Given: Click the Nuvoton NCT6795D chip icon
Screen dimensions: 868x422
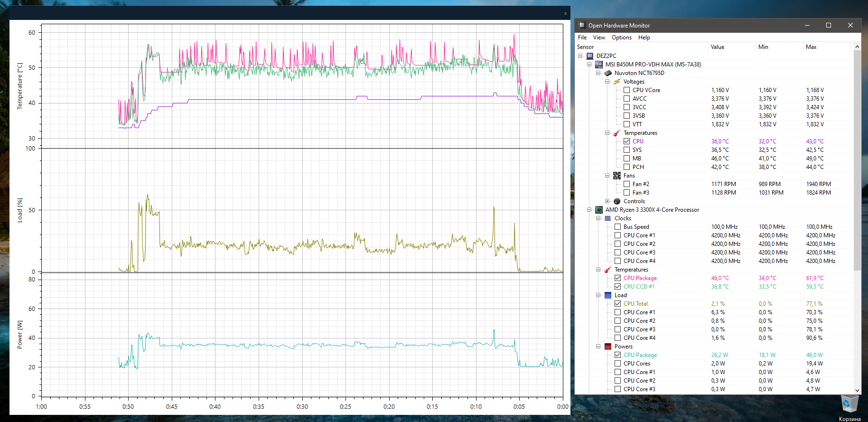Looking at the screenshot, I should (608, 73).
